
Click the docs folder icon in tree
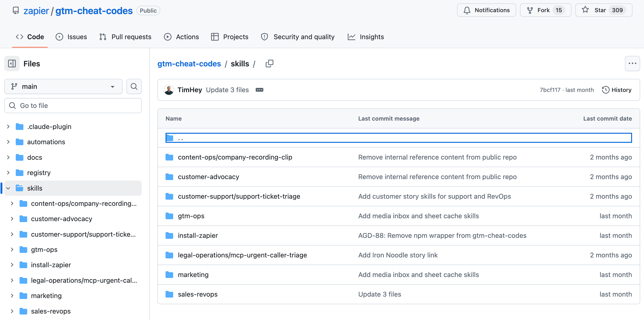click(20, 158)
